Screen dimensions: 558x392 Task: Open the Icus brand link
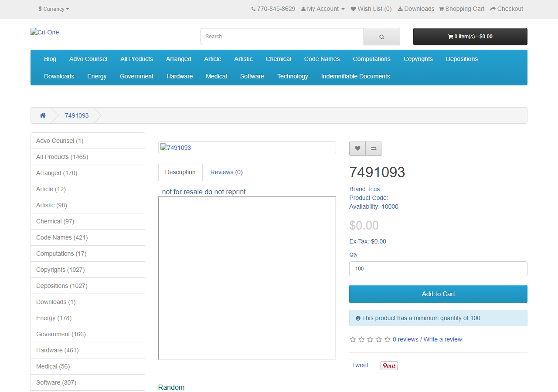374,189
